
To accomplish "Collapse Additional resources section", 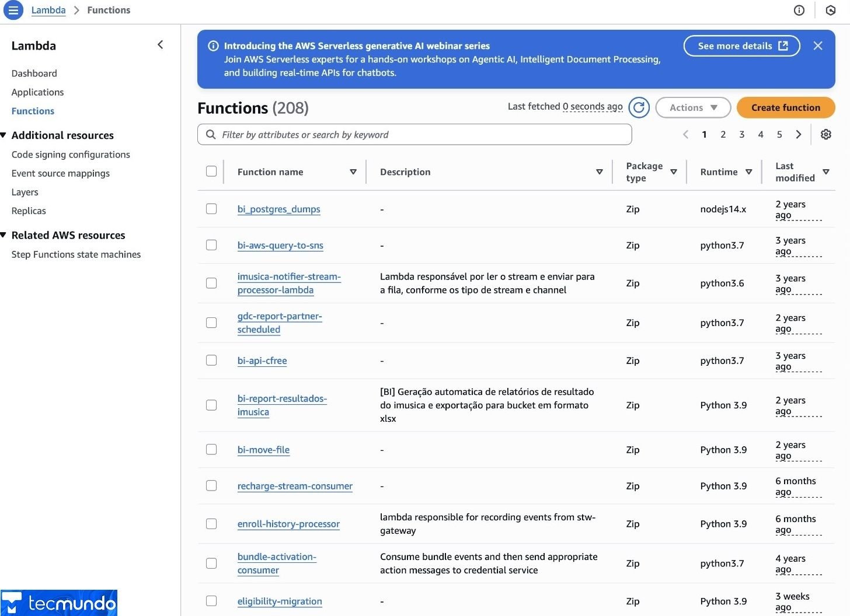I will pos(4,135).
